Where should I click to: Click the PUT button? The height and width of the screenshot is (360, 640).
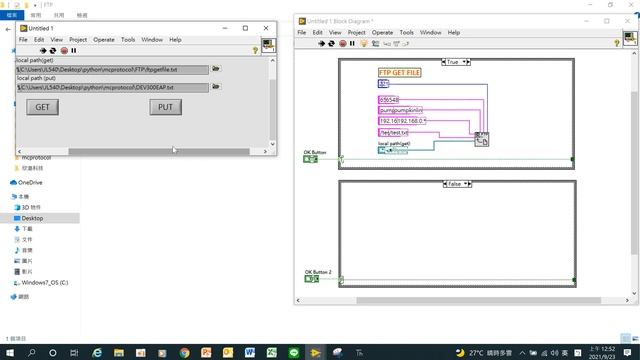[x=165, y=107]
